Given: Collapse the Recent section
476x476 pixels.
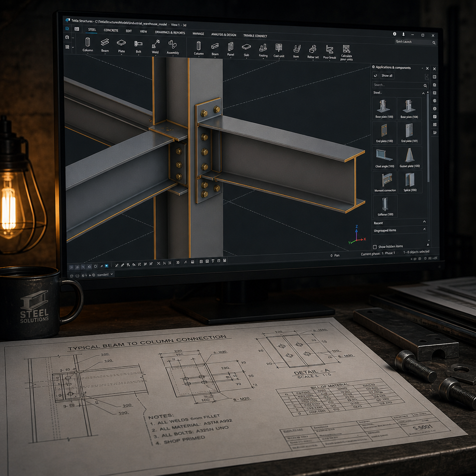Looking at the screenshot, I should [x=424, y=222].
